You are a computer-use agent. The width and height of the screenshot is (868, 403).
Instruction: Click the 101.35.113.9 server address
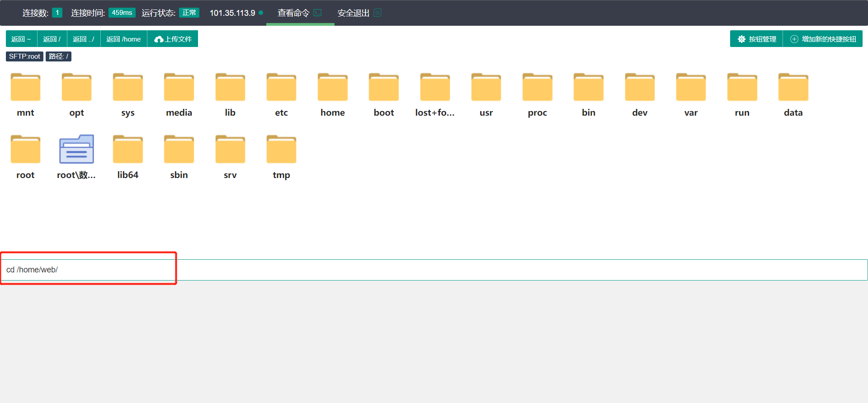click(x=232, y=13)
